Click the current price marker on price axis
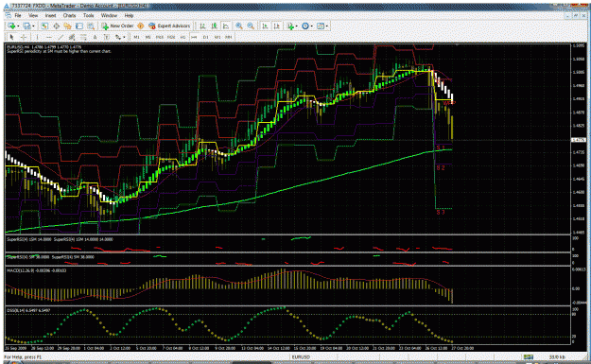Viewport: 591px width, 364px height. click(579, 140)
